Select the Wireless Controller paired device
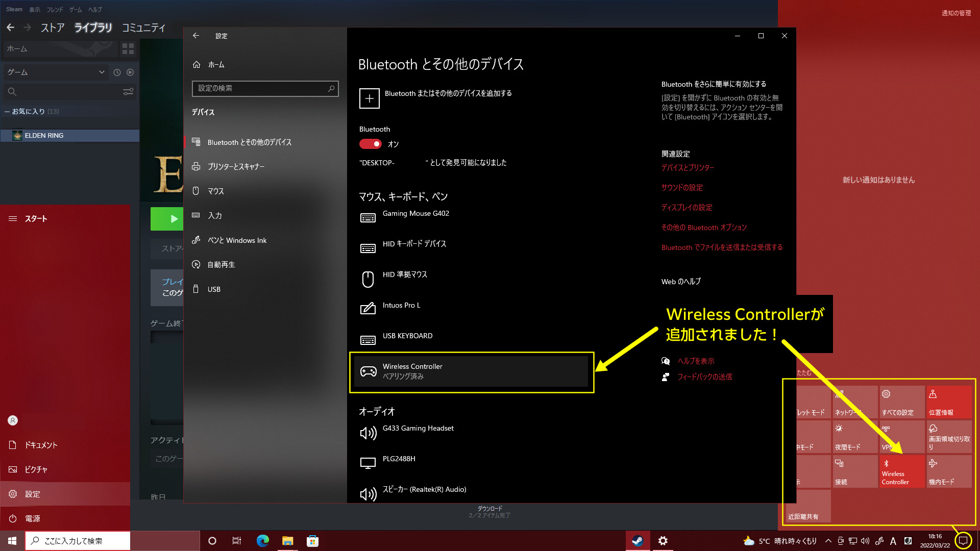 click(x=471, y=371)
